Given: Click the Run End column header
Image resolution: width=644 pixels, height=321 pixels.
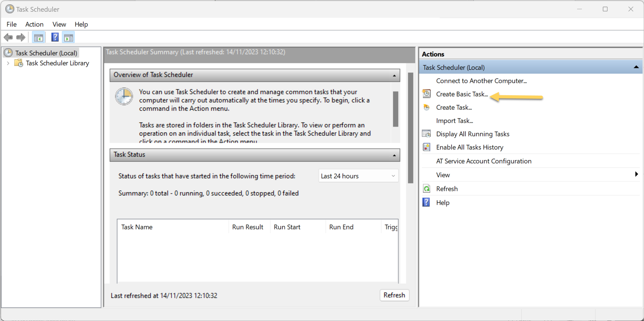Looking at the screenshot, I should click(x=353, y=227).
